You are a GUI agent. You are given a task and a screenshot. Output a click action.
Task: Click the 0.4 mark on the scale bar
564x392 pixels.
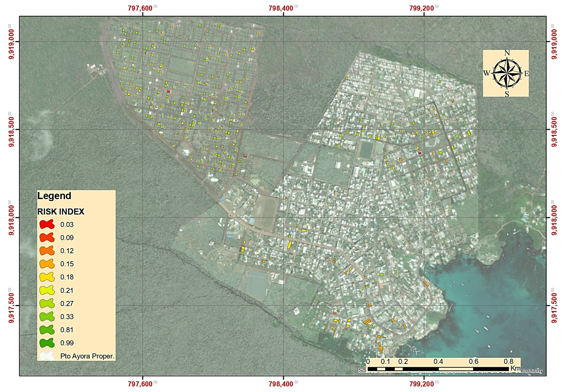[438, 361]
